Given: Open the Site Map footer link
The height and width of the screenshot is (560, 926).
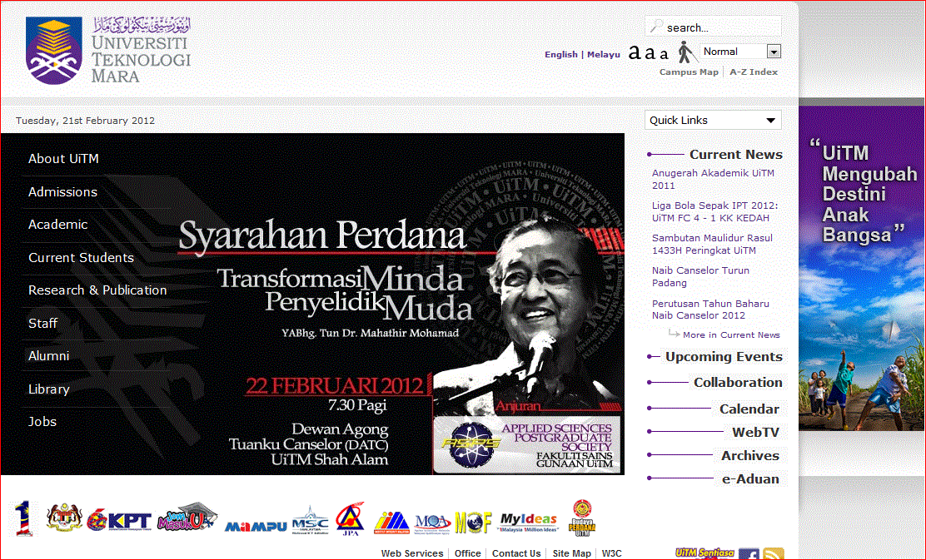Looking at the screenshot, I should coord(571,553).
